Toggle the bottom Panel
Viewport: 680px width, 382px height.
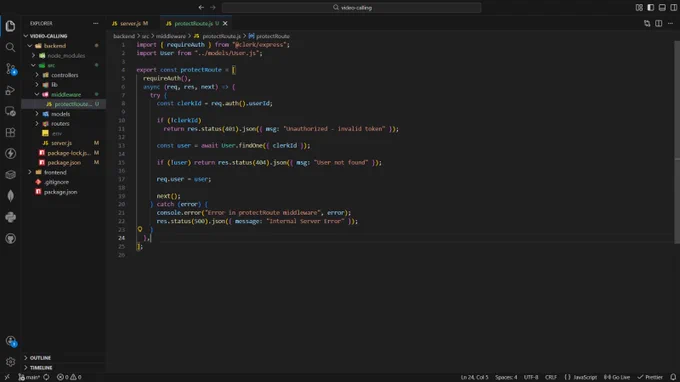click(x=662, y=7)
